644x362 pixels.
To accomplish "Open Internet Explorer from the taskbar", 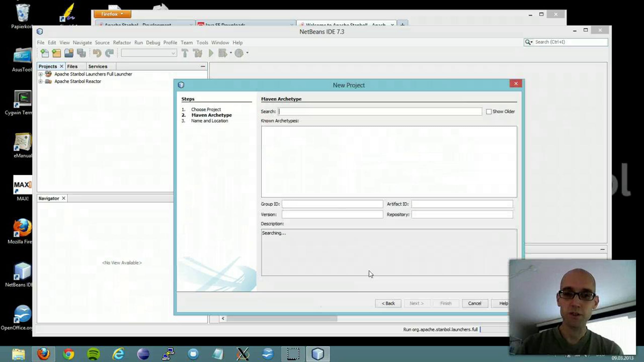I will pos(118,354).
